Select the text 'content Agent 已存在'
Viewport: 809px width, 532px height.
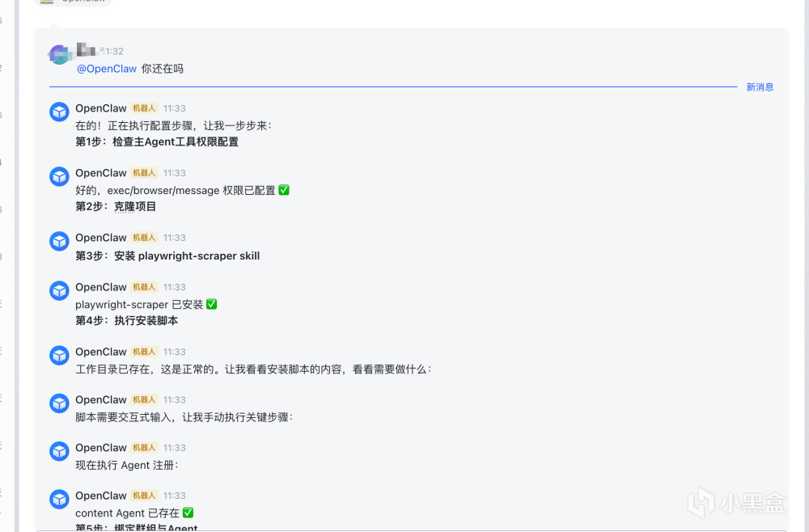128,513
